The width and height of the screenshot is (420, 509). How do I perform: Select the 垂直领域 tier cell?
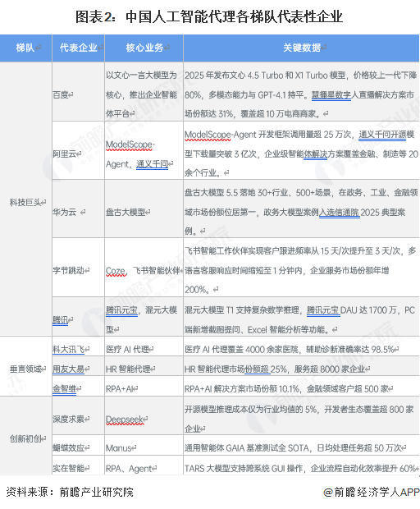tap(26, 366)
